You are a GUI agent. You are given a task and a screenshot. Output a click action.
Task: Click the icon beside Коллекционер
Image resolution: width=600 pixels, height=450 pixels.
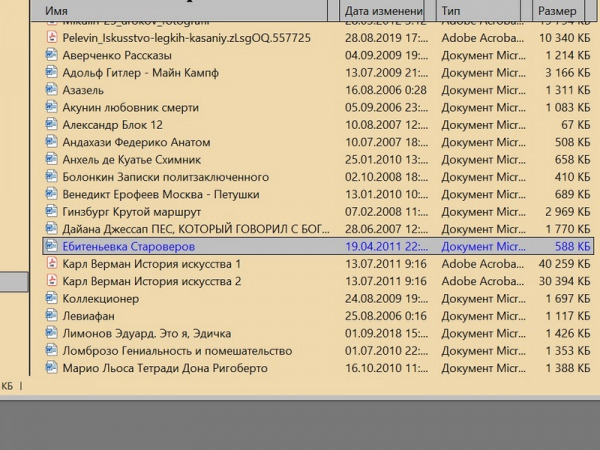(x=51, y=298)
